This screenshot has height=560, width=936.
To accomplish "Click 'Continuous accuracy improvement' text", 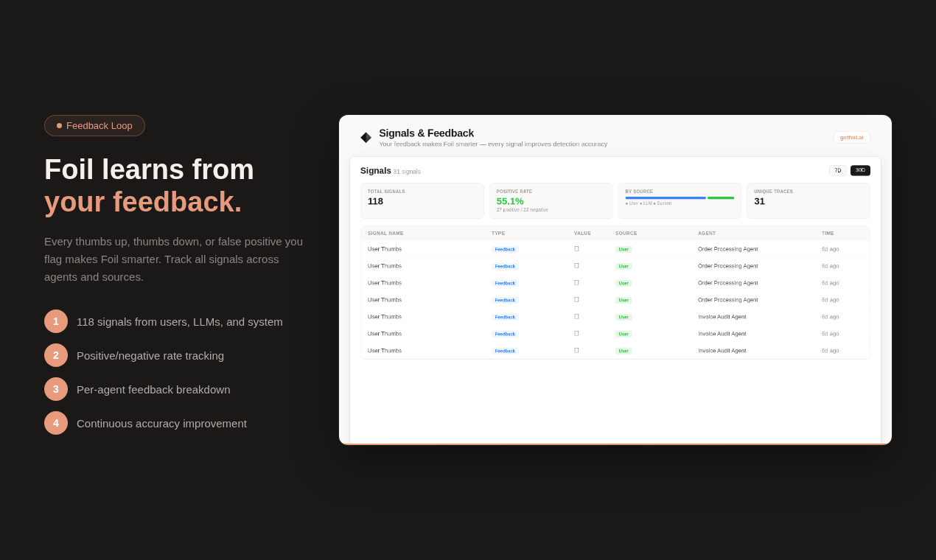I will 161,424.
